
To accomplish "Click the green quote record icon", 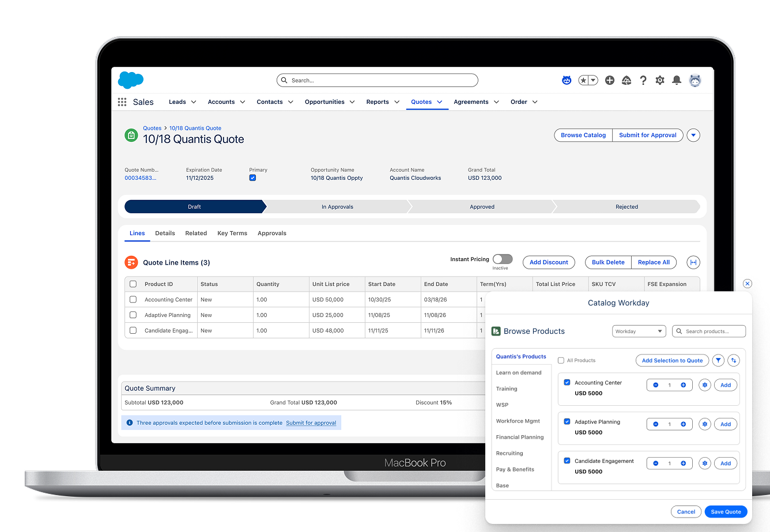I will [x=131, y=135].
